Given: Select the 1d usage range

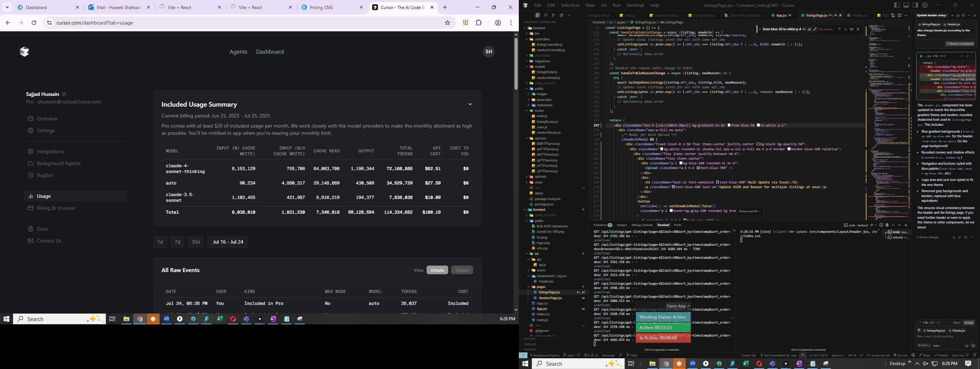Looking at the screenshot, I should pyautogui.click(x=160, y=242).
